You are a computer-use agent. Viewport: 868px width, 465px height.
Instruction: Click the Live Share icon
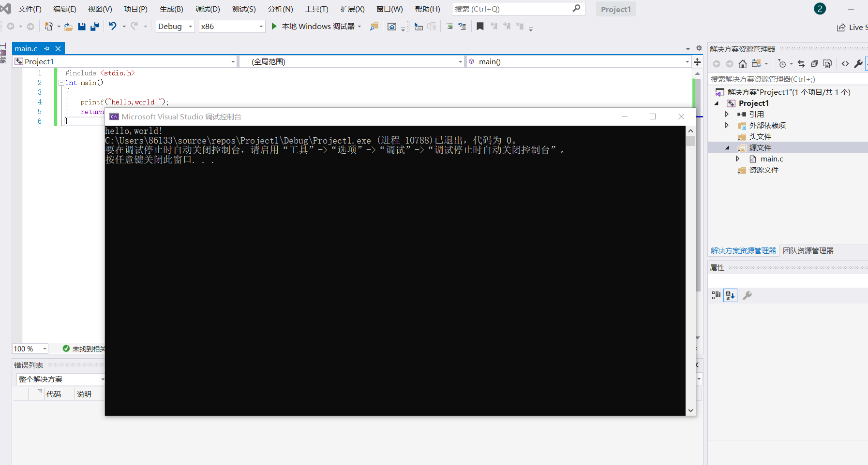tap(841, 28)
